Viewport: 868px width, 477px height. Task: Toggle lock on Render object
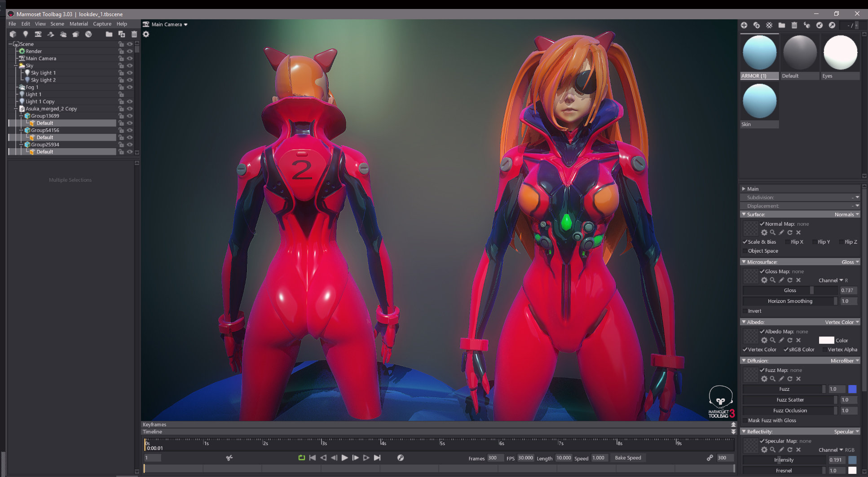coord(121,51)
